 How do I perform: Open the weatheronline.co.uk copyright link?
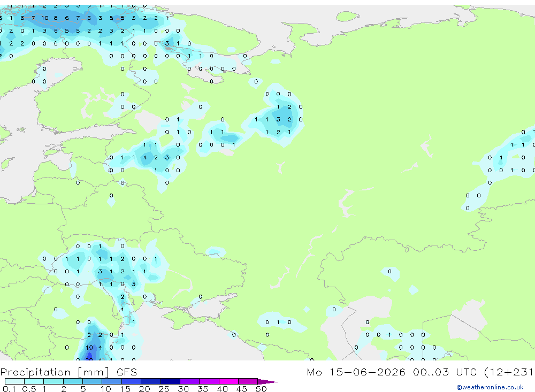pos(490,387)
